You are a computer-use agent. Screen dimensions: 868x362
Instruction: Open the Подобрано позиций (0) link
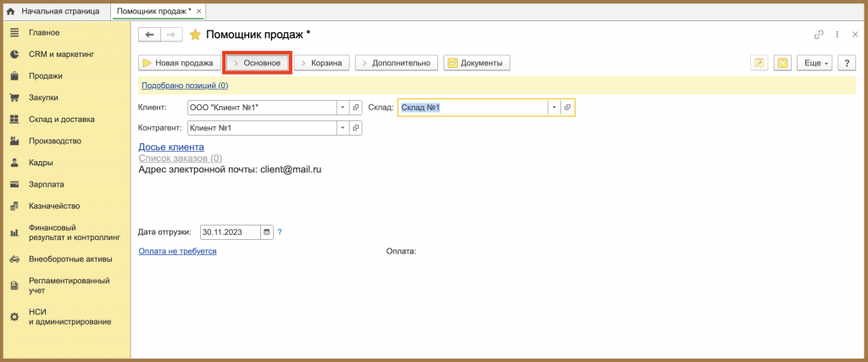pyautogui.click(x=185, y=86)
